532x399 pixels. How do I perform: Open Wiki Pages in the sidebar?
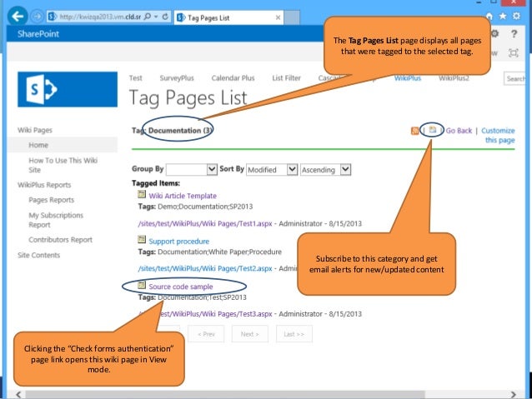pyautogui.click(x=35, y=130)
